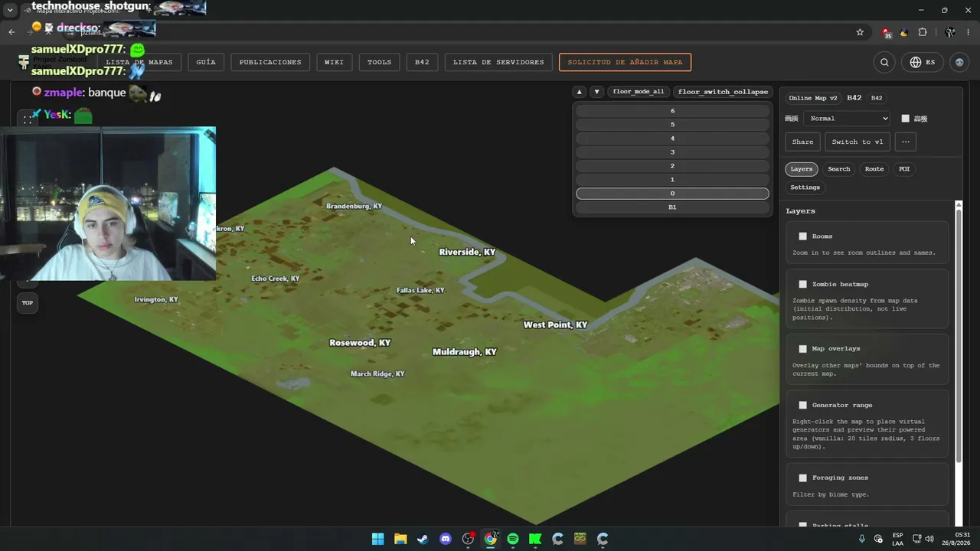This screenshot has width=980, height=551.
Task: Open the PUBLICACIONES menu item
Action: [x=270, y=62]
